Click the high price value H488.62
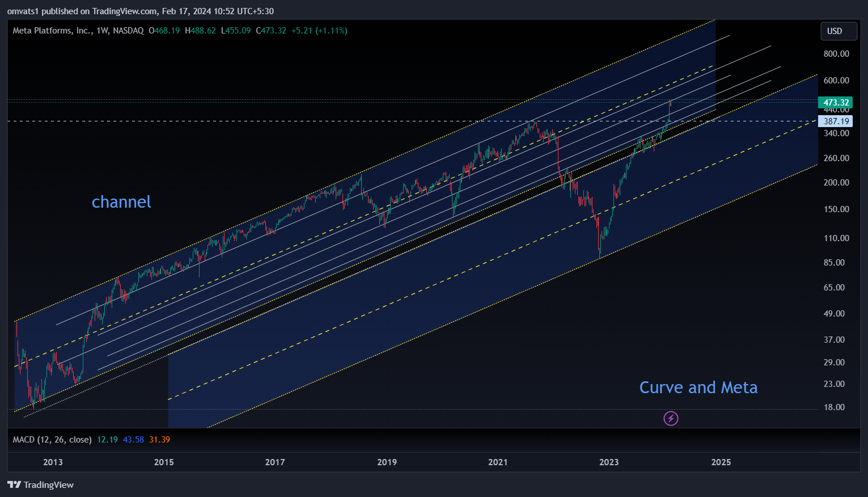Viewport: 868px width, 497px height. [201, 31]
